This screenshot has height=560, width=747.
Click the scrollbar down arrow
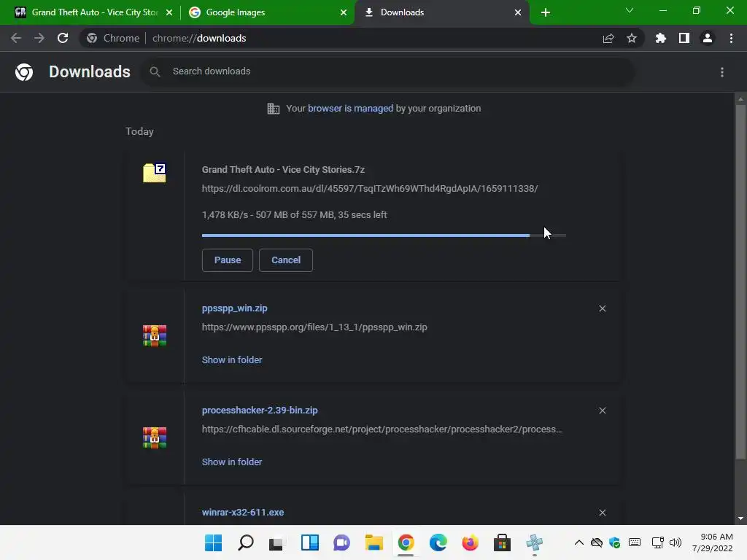pos(740,518)
